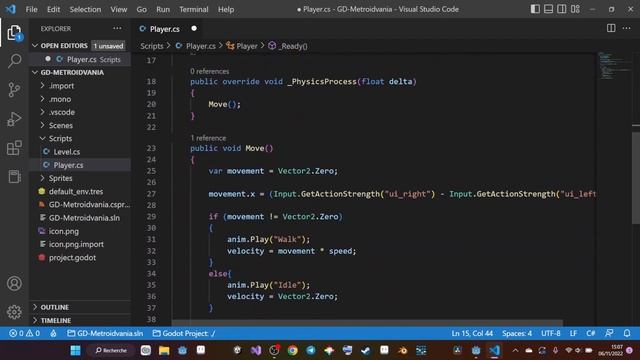
Task: Click the Explorer more actions ellipsis
Action: pyautogui.click(x=117, y=29)
